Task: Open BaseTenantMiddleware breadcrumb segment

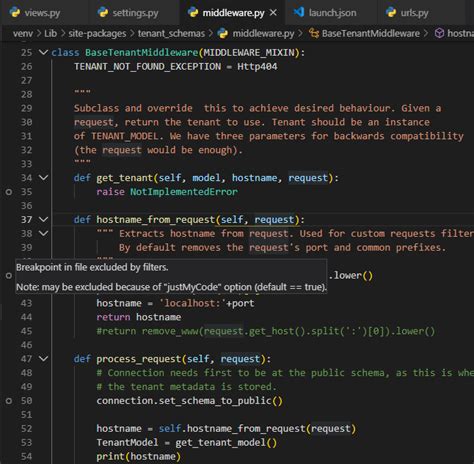Action: (371, 34)
